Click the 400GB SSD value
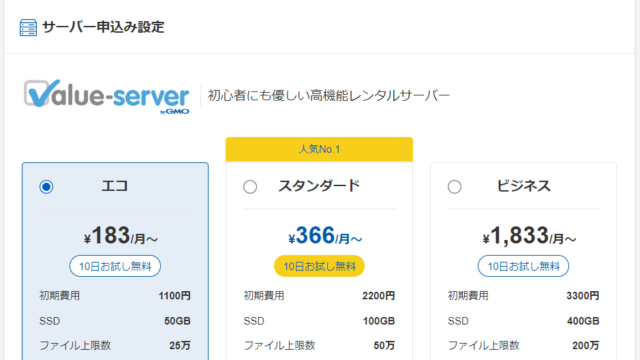Image resolution: width=640 pixels, height=360 pixels. click(x=583, y=321)
